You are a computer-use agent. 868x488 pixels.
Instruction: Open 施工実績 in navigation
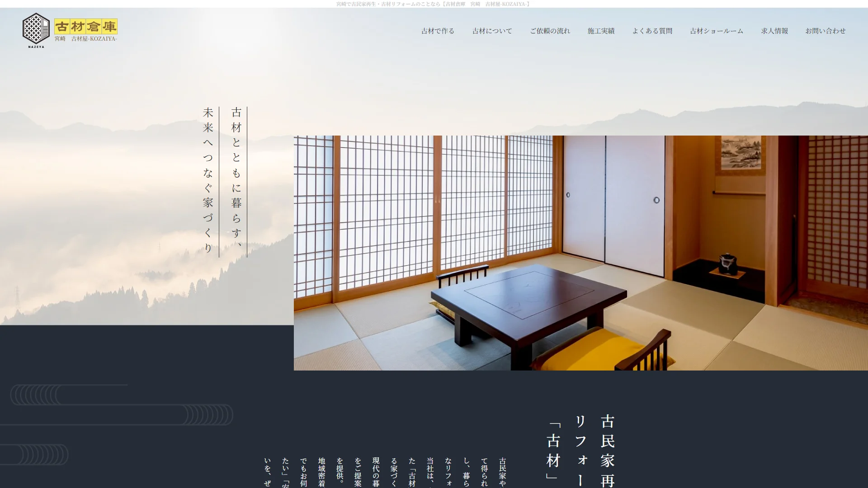[x=601, y=31]
